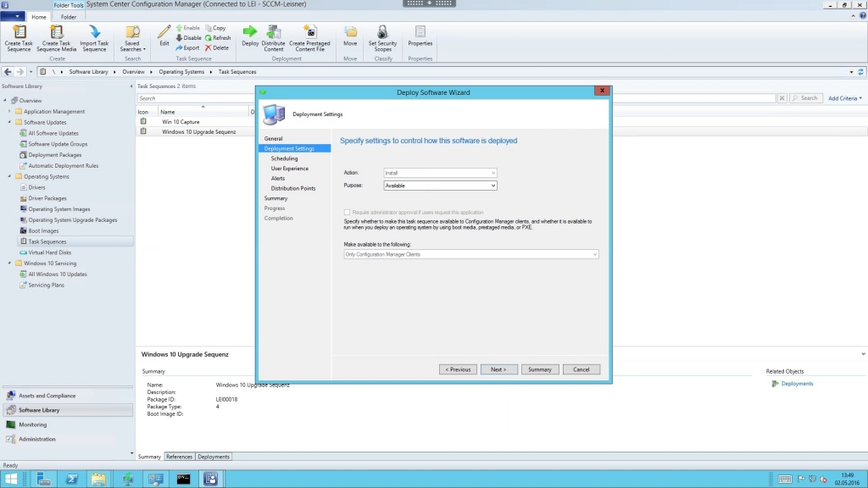Open Properties from the ribbon
Screen dimensions: 868x488
click(420, 36)
